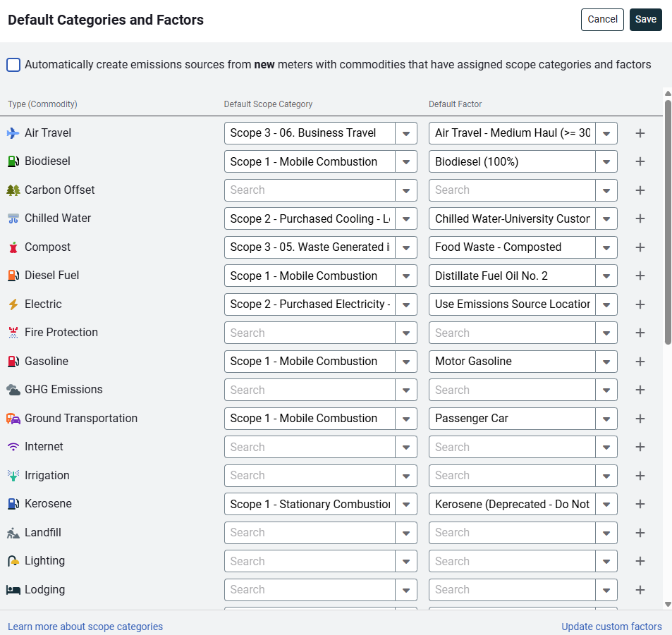Open Landfill scope category dropdown arrow

pyautogui.click(x=406, y=533)
